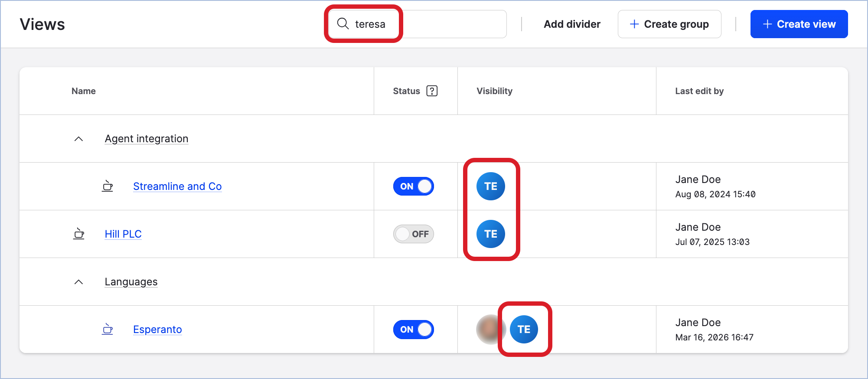Viewport: 868px width, 379px height.
Task: Click the search magnifier icon
Action: [x=343, y=24]
